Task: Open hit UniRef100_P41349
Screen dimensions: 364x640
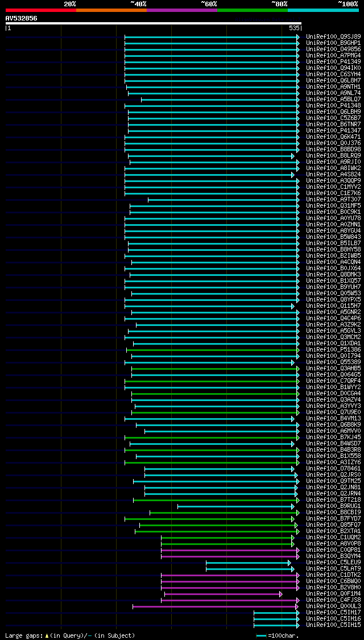Action: 333,61
